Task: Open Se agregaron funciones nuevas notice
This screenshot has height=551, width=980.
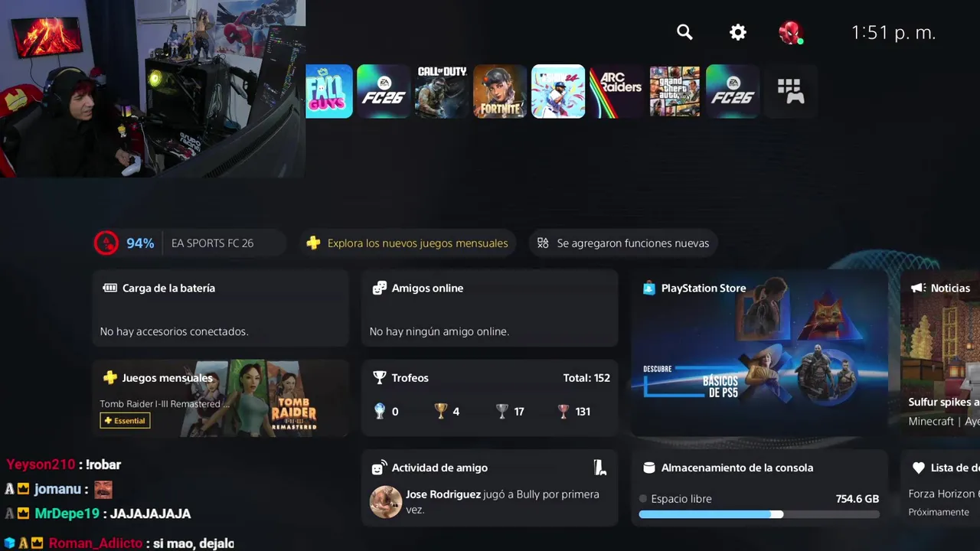Action: 623,243
